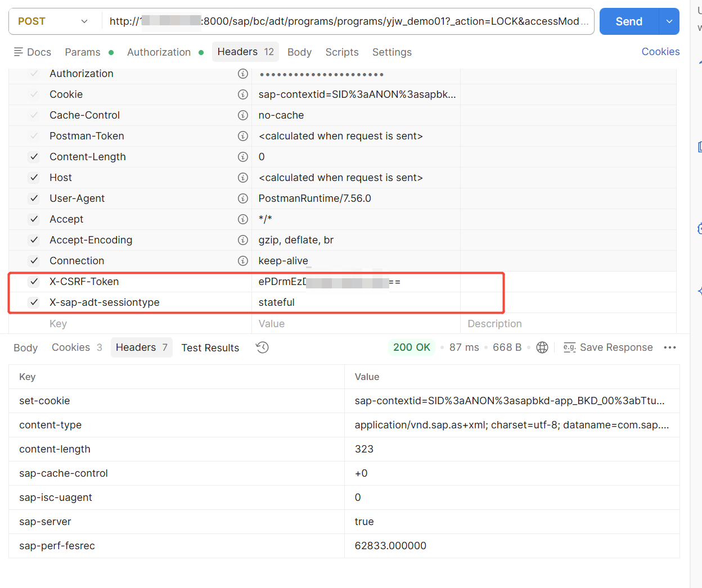Toggle the Postman-Token header checkbox
Image resolution: width=702 pixels, height=588 pixels.
pyautogui.click(x=34, y=136)
